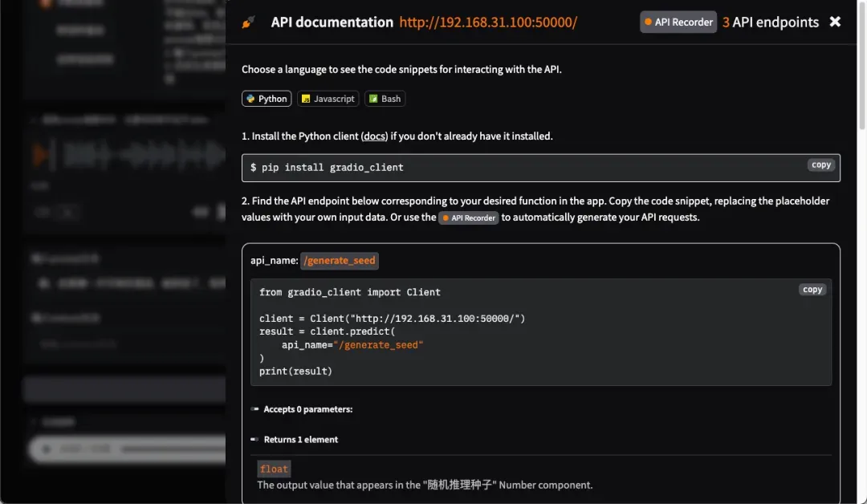The image size is (867, 504).
Task: Click the 3 API endpoints counter
Action: coord(770,22)
